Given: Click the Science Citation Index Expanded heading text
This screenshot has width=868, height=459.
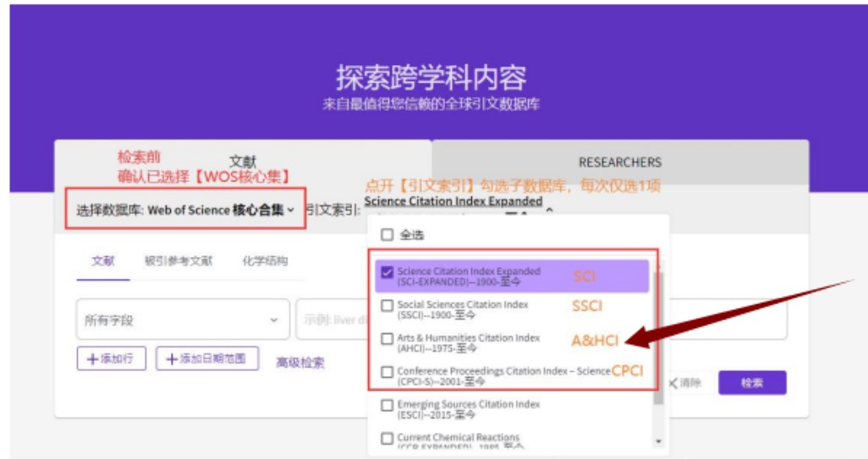Looking at the screenshot, I should 453,200.
